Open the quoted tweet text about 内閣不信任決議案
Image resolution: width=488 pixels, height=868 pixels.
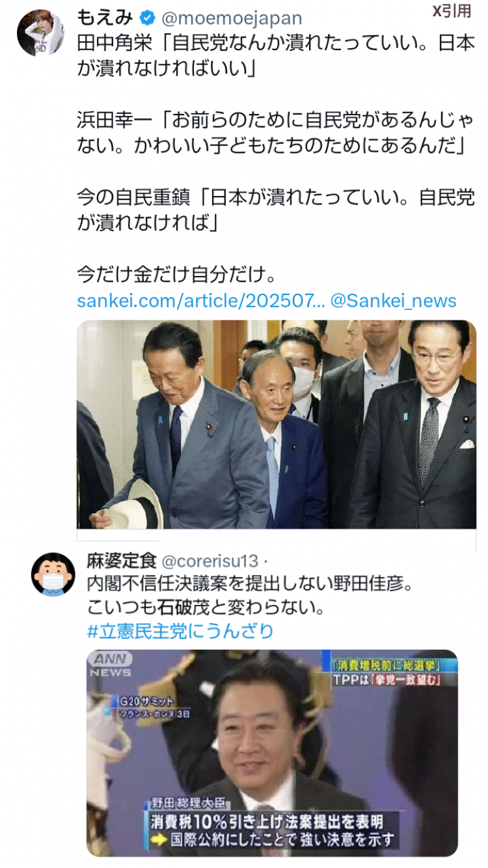pos(251,596)
